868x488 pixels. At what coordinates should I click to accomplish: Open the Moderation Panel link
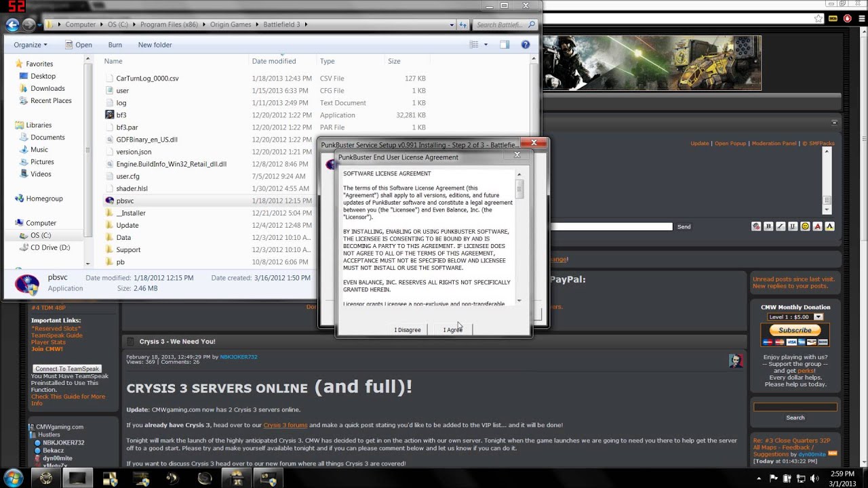click(774, 144)
